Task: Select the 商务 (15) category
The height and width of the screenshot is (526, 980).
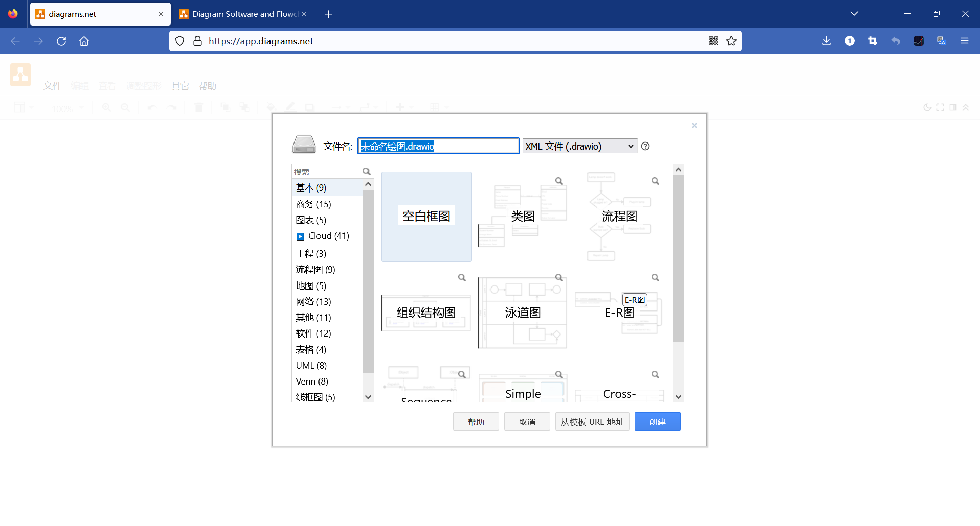Action: point(327,204)
